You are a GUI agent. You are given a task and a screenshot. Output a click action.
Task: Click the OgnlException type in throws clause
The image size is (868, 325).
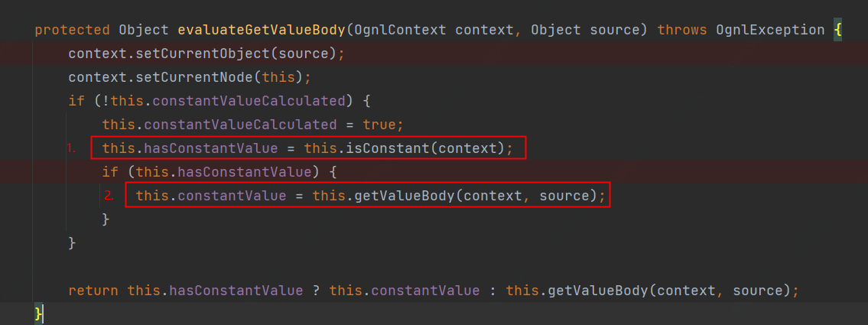[770, 30]
